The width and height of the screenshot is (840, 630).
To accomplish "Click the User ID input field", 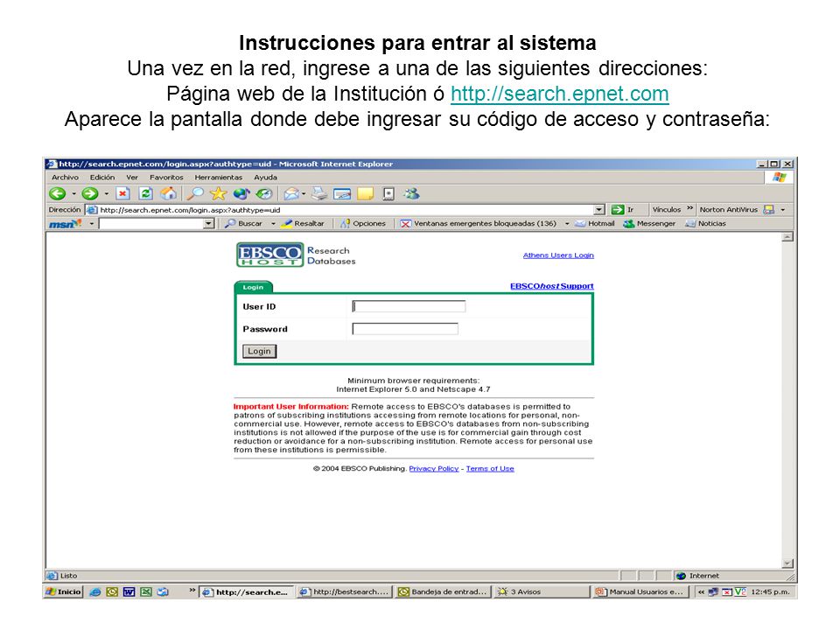I will [x=409, y=306].
